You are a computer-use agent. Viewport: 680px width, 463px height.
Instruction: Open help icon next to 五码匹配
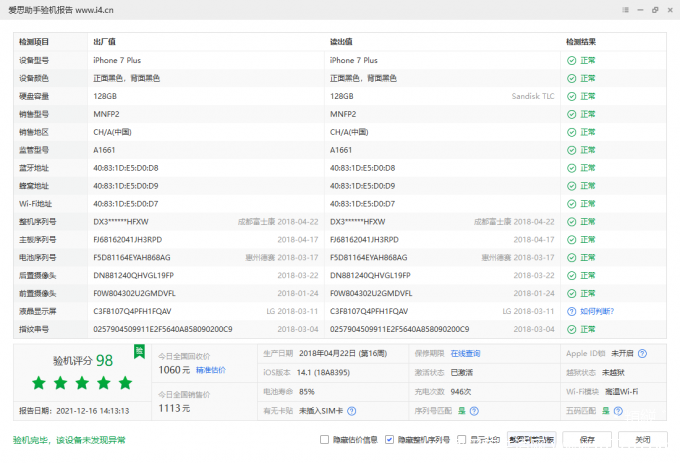618,411
